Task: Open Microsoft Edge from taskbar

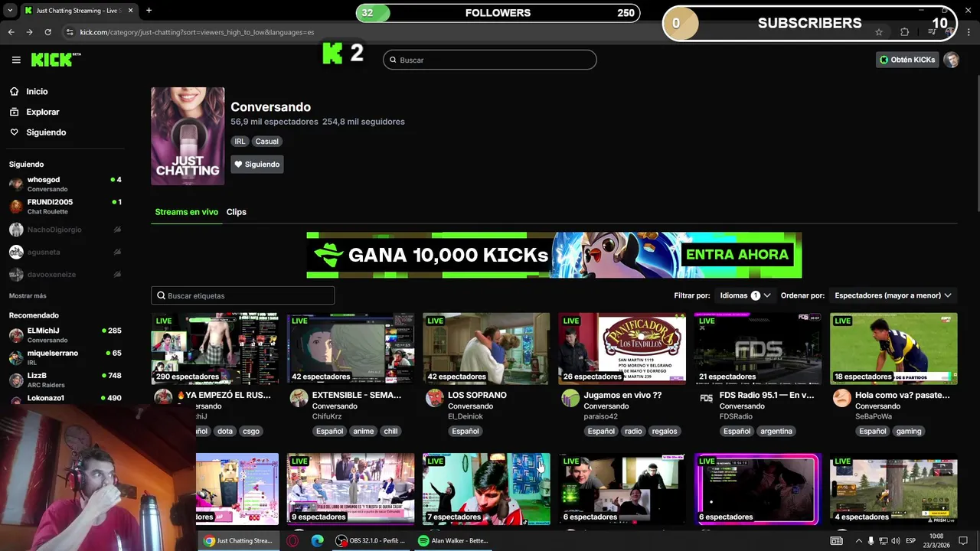Action: point(317,540)
